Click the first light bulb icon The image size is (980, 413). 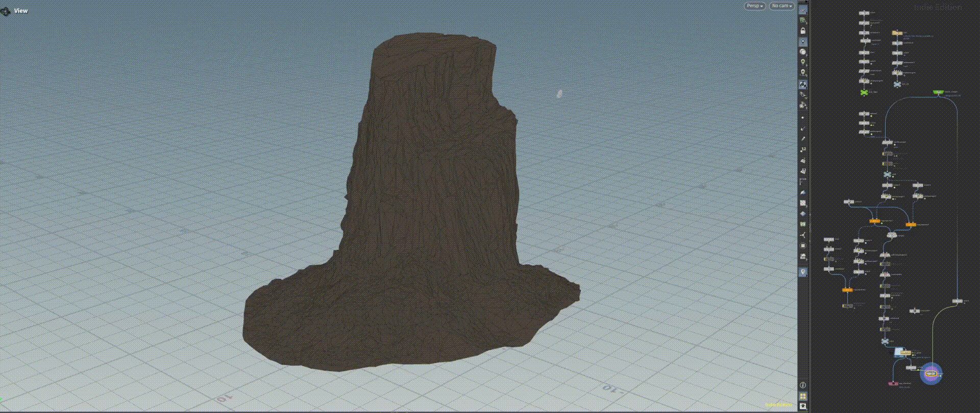coord(803,62)
